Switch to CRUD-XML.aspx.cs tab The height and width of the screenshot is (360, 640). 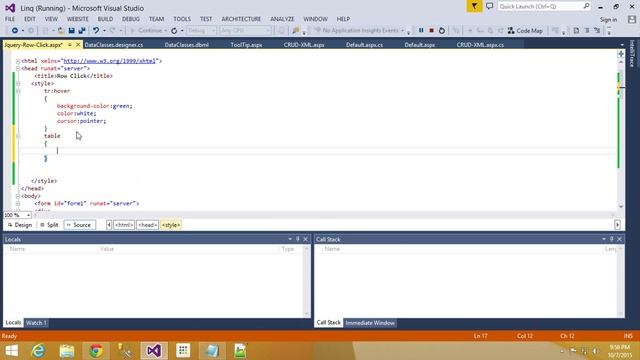[x=480, y=45]
